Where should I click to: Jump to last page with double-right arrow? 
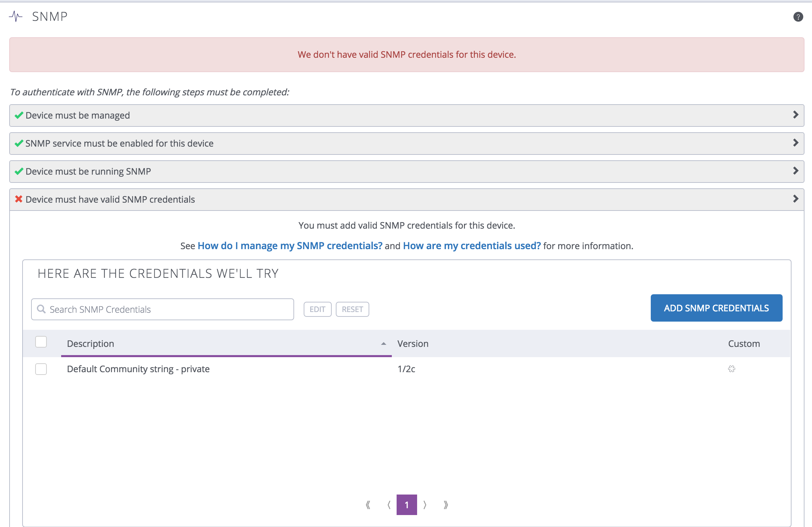446,505
